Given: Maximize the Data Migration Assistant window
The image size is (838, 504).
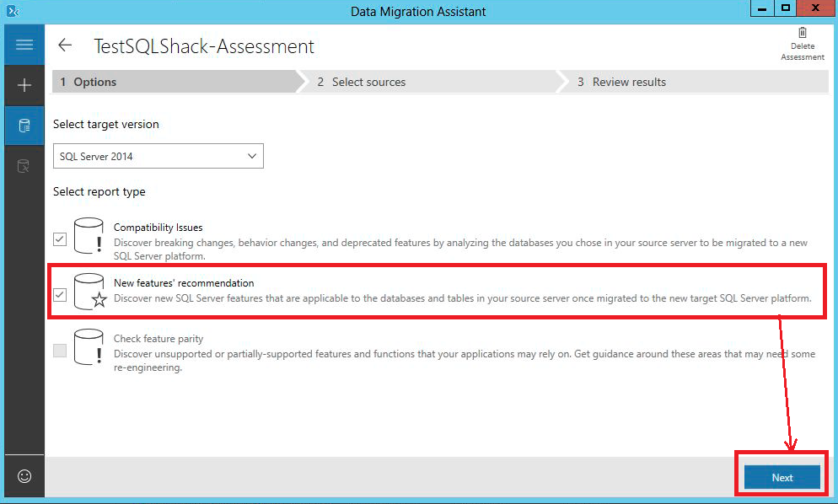Looking at the screenshot, I should 785,8.
